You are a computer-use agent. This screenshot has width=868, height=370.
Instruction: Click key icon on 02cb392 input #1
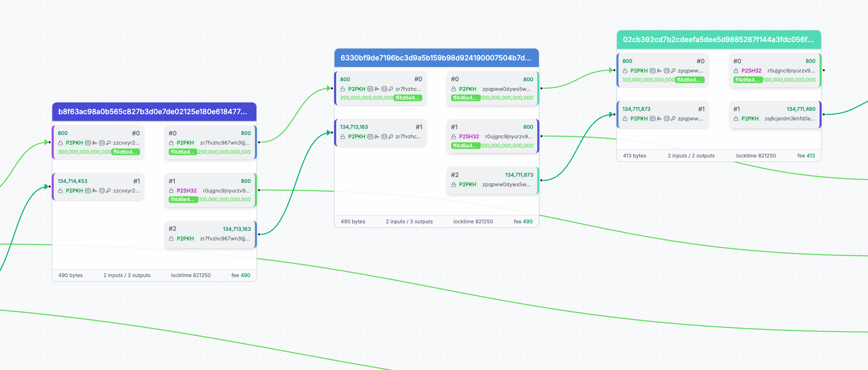673,119
